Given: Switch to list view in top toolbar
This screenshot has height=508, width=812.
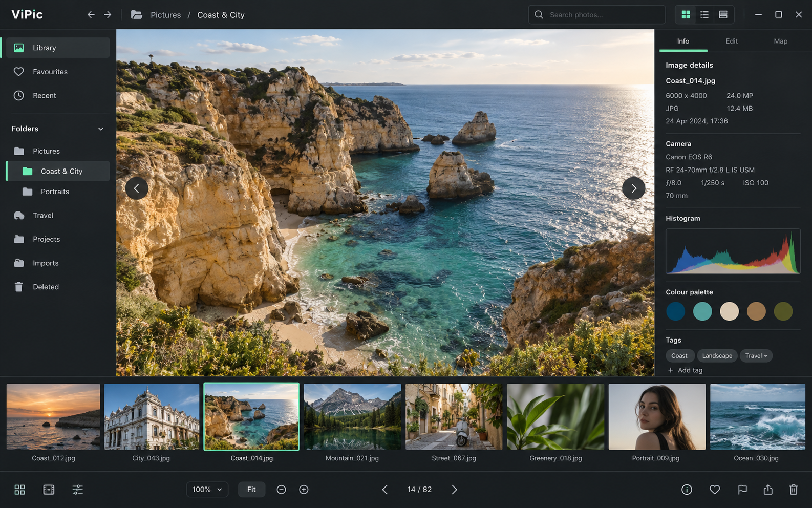Looking at the screenshot, I should [x=704, y=15].
